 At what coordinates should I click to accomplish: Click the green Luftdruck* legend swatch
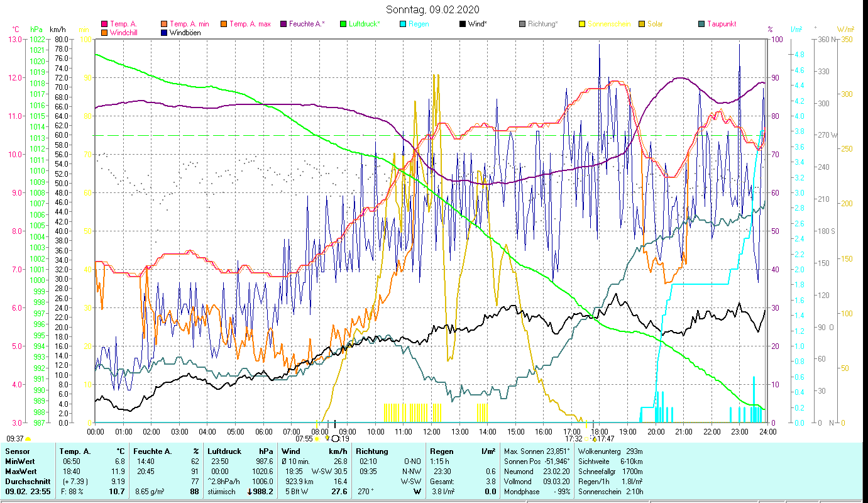point(343,24)
